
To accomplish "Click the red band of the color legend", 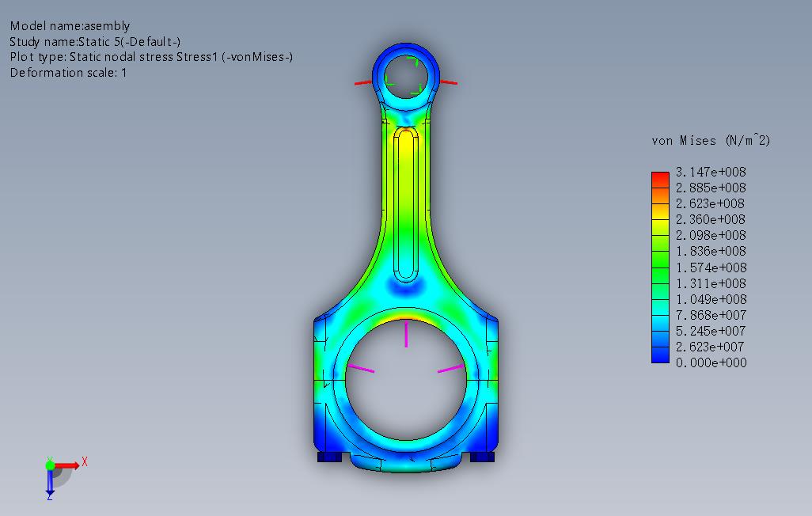I will pos(660,179).
